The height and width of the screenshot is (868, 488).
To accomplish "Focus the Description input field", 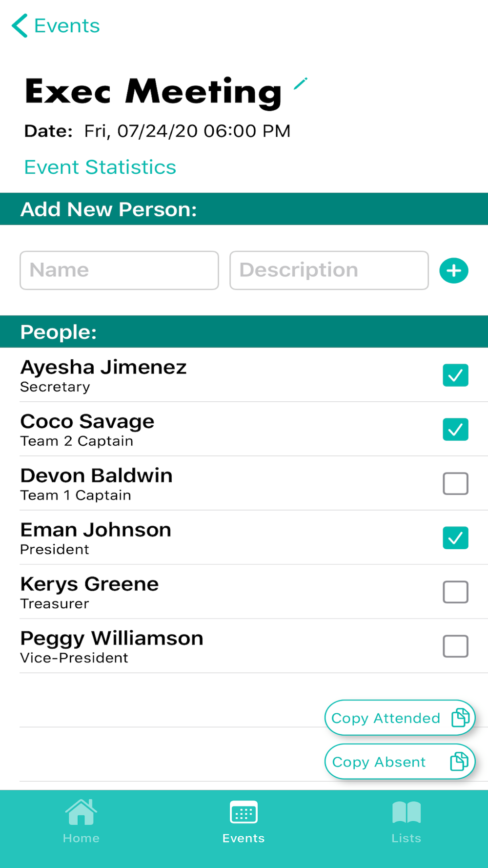I will [329, 270].
